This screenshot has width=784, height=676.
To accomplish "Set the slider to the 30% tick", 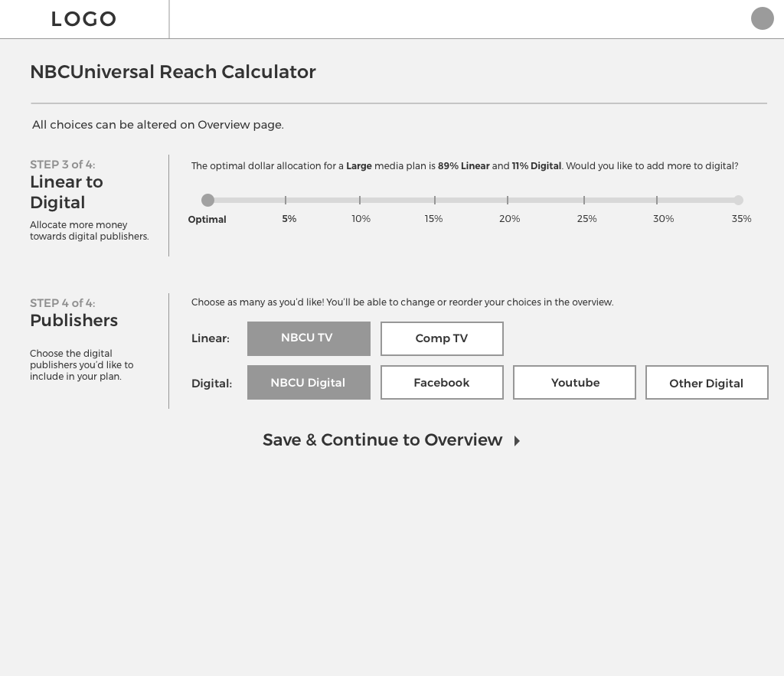I will click(656, 200).
